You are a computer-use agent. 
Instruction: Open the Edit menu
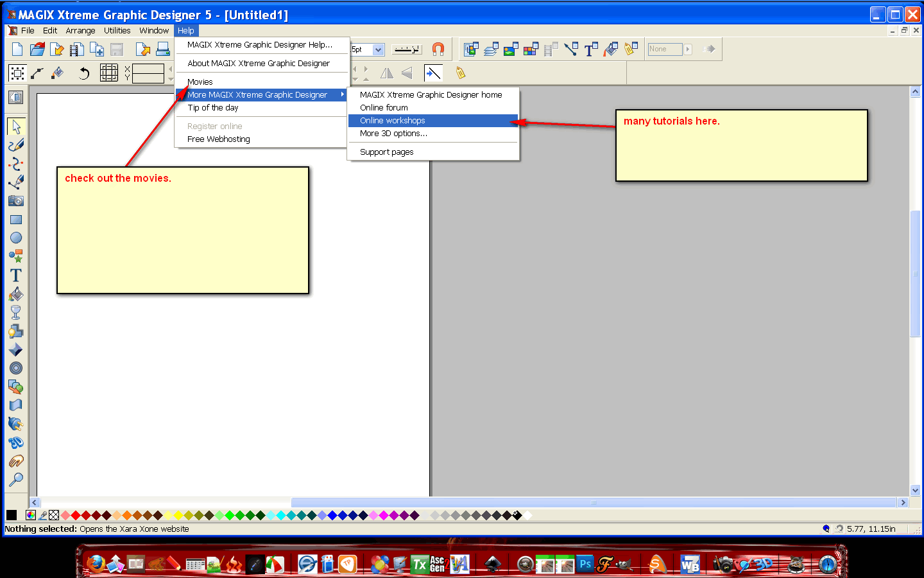click(50, 30)
